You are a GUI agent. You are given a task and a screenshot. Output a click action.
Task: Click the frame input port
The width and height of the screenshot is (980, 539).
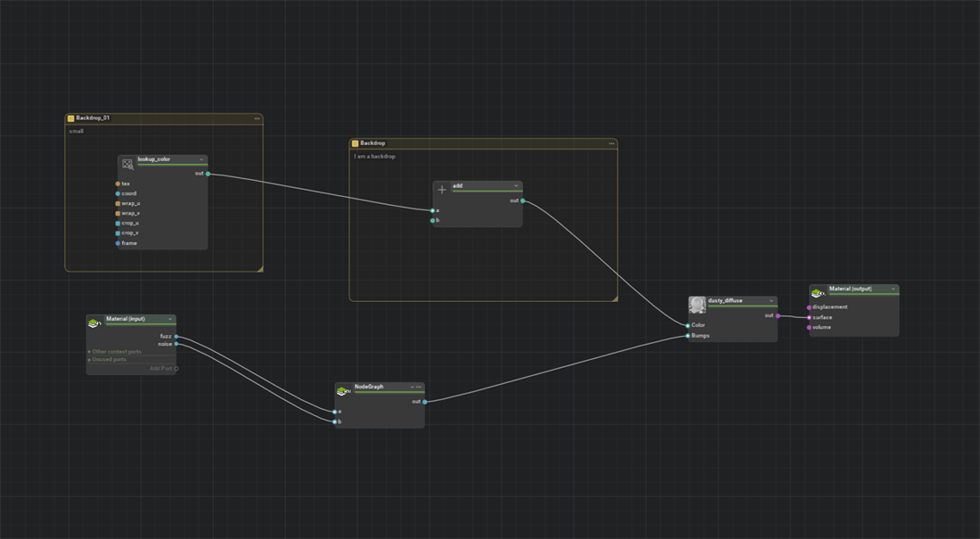(118, 243)
